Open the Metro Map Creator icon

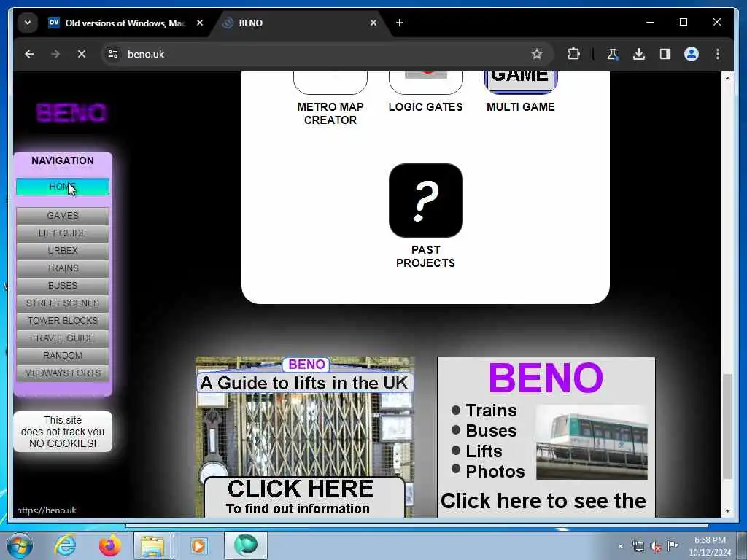tap(330, 82)
